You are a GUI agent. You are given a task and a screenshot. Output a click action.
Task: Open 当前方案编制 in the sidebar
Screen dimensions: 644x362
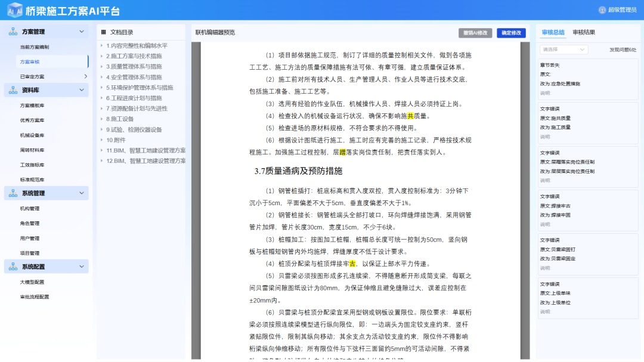(35, 47)
